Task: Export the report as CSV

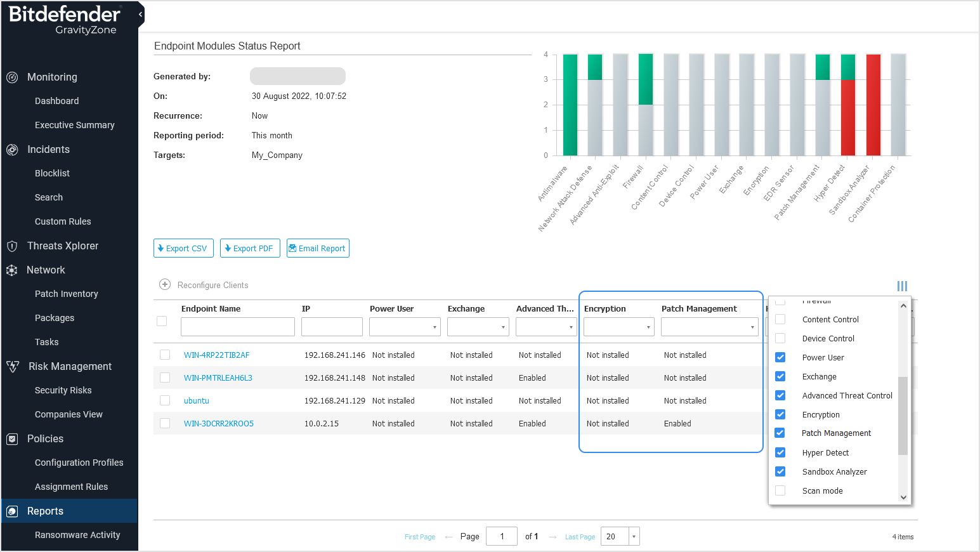Action: click(x=183, y=248)
